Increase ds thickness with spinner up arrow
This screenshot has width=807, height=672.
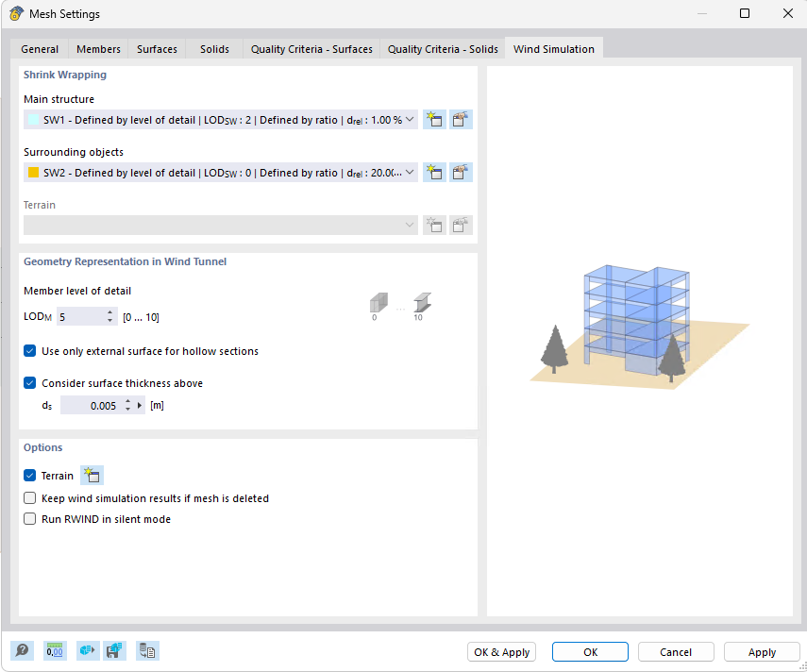click(x=127, y=401)
